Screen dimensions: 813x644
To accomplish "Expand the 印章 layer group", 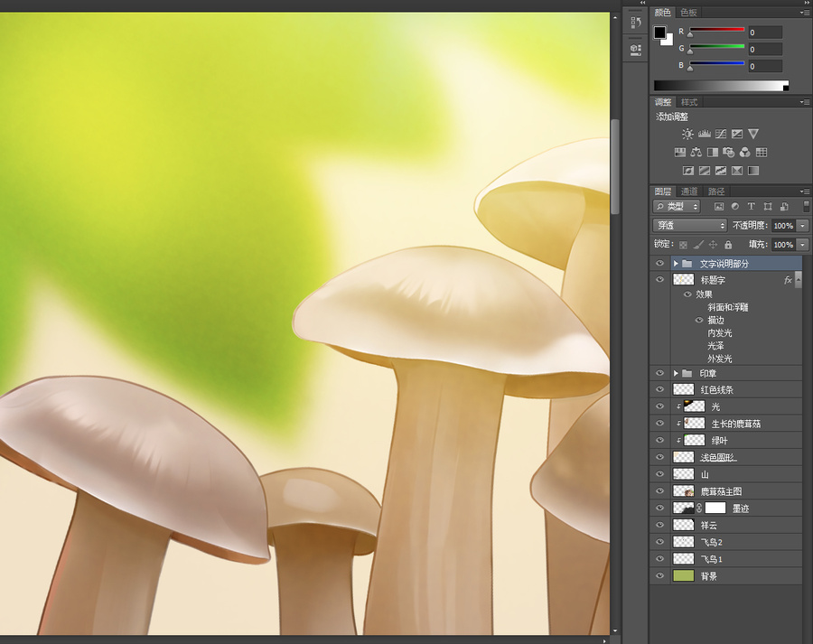I will (676, 373).
